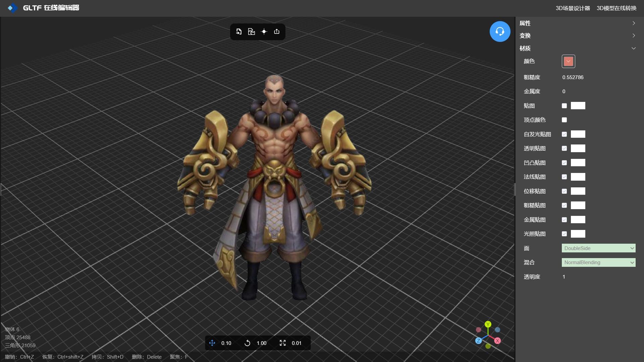Click the 粗糙贴图 texture thumbnail slot
This screenshot has width=644, height=362.
click(x=578, y=205)
